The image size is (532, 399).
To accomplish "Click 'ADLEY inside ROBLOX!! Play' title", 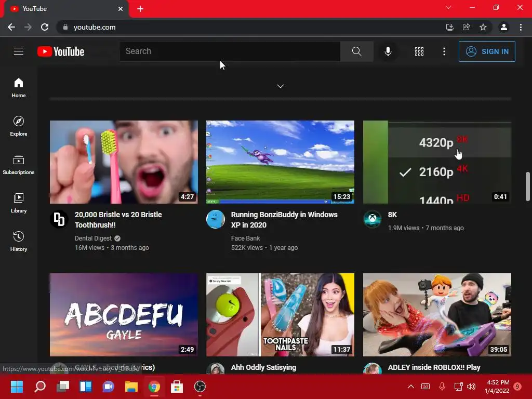I will click(434, 367).
